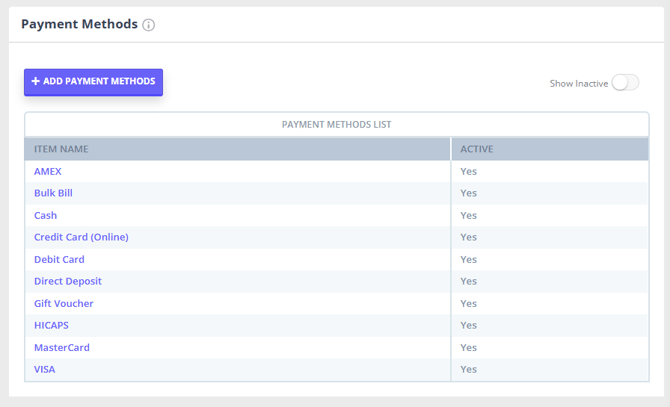Click the Active status in the Cash row

[x=468, y=215]
